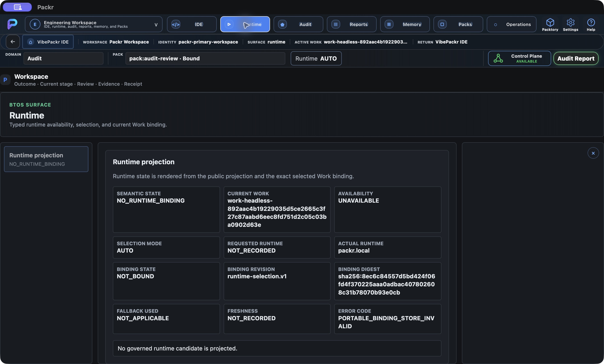The height and width of the screenshot is (364, 604).
Task: Open the Domain Audit field
Action: (x=64, y=58)
